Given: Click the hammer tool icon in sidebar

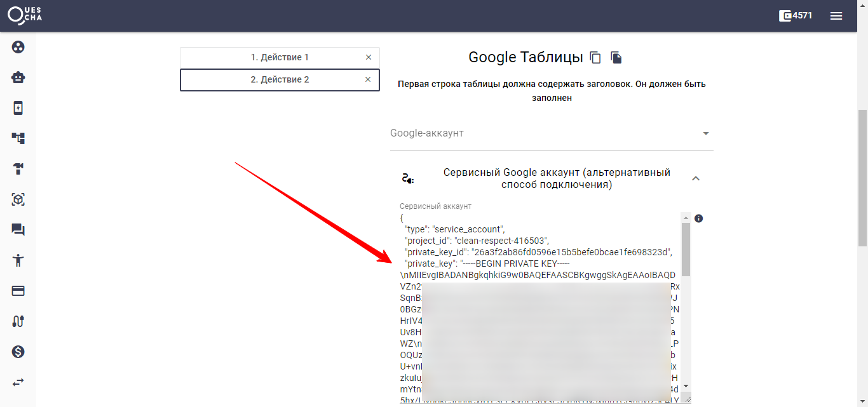Looking at the screenshot, I should 18,169.
